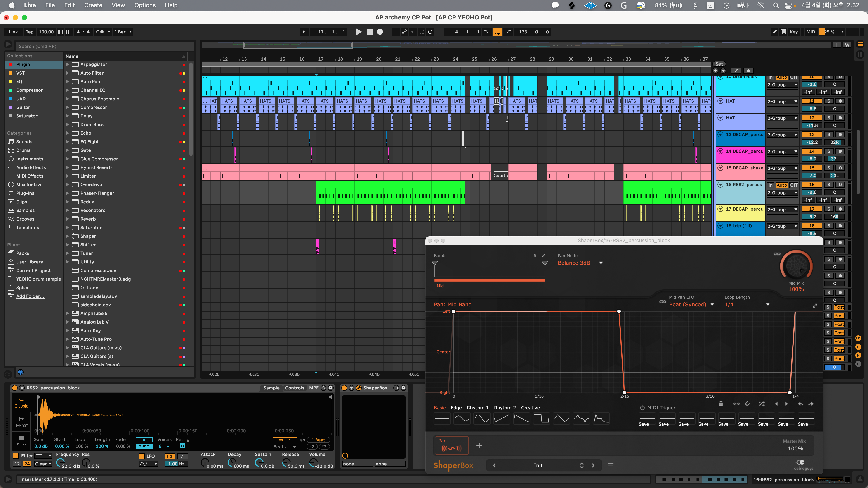
Task: Shift wave left with the left triangle icon
Action: [x=776, y=404]
